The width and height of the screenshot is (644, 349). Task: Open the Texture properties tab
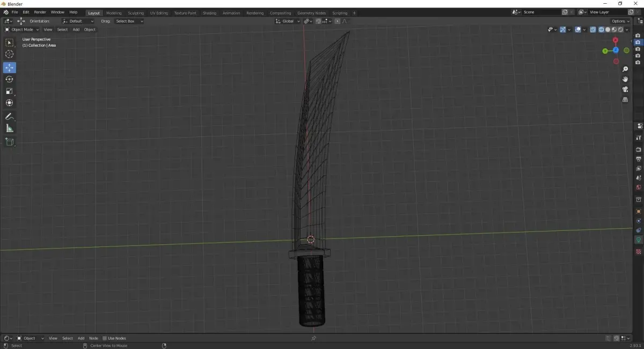click(x=639, y=251)
